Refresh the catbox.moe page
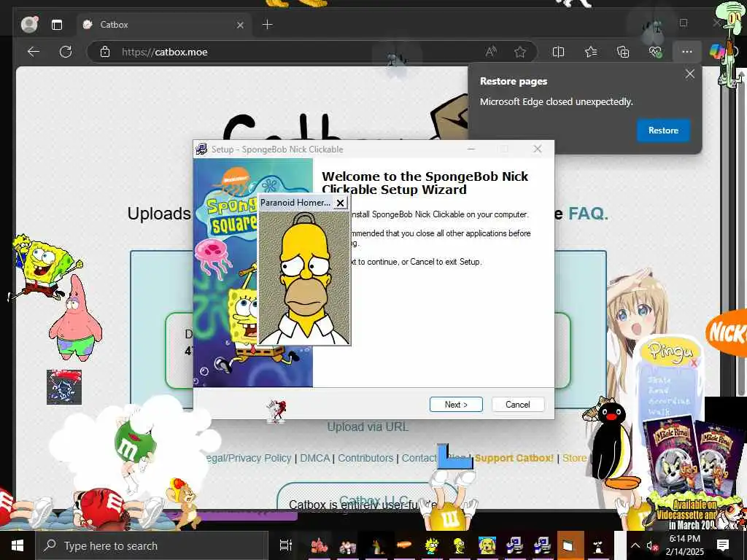This screenshot has width=747, height=560. 66,52
